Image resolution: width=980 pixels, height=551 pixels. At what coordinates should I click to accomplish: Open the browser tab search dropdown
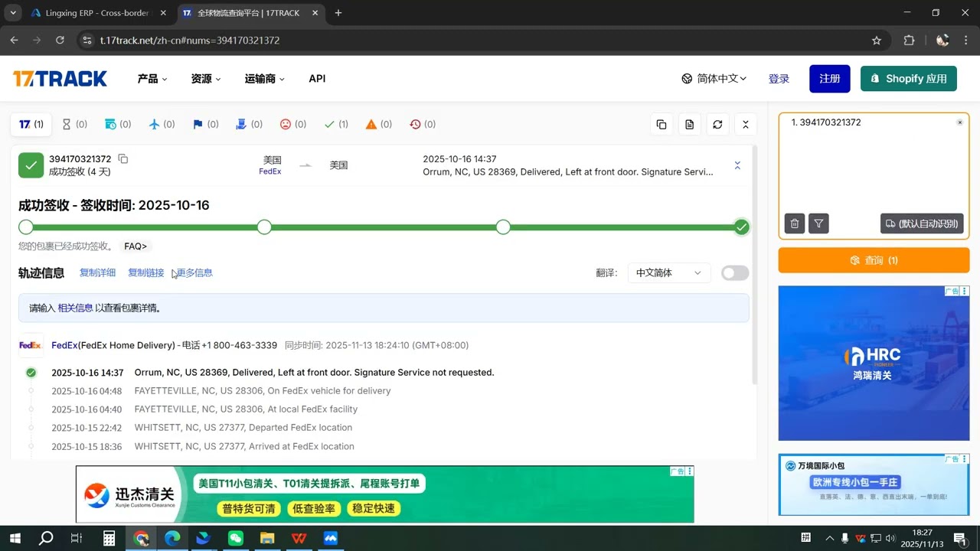tap(13, 13)
